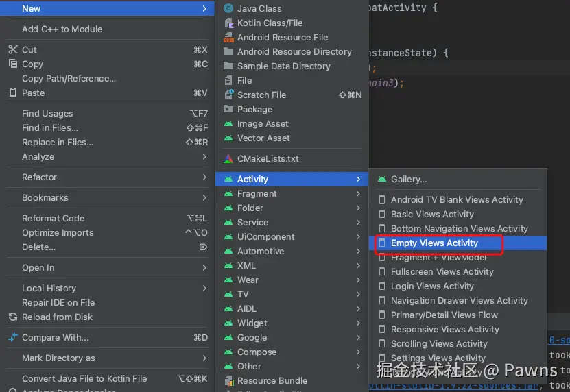Image resolution: width=570 pixels, height=392 pixels.
Task: Click the Android Resource Directory folder icon
Action: click(228, 51)
